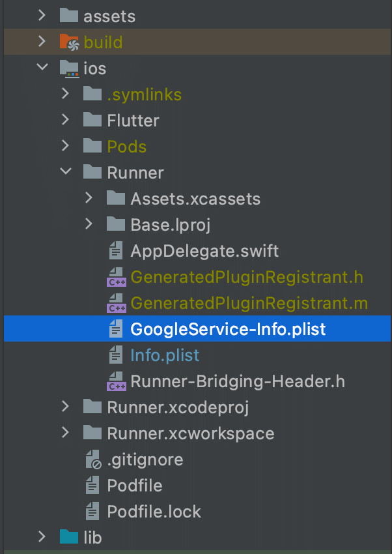This screenshot has height=554, width=392.
Task: Expand the Runner.xcworkspace node
Action: (x=64, y=433)
